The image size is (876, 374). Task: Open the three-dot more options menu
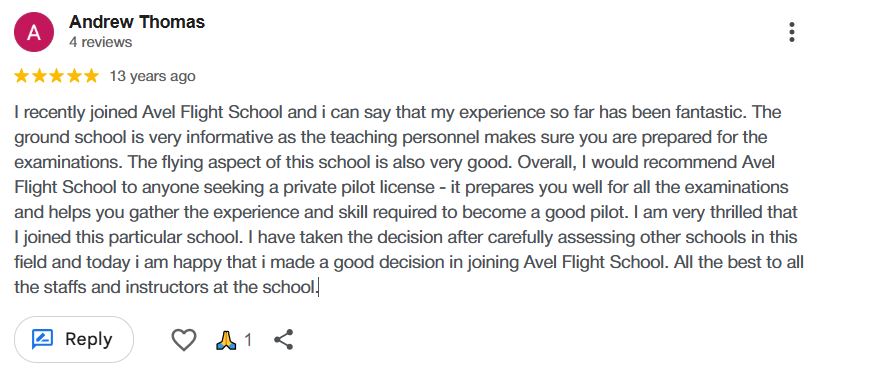[792, 32]
